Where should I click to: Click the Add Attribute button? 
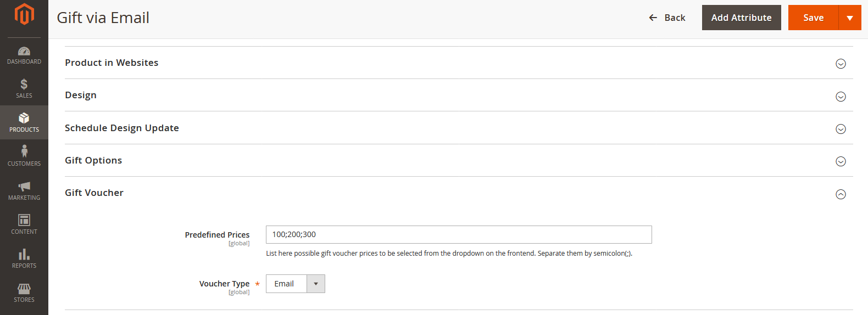point(741,18)
